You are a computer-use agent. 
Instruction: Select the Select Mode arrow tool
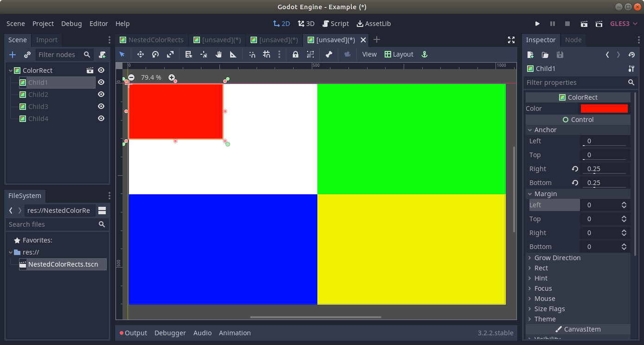(x=122, y=54)
